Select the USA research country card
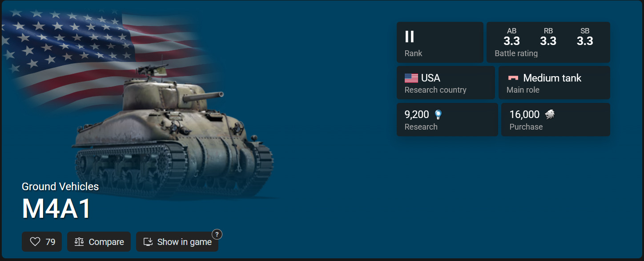Viewport: 644px width, 261px height. 446,83
